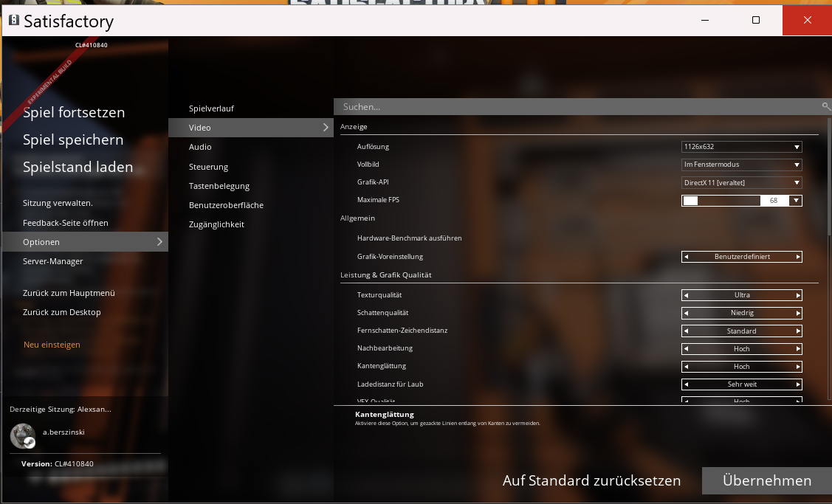Click right arrow of Ladedistanz für Laub

point(797,384)
